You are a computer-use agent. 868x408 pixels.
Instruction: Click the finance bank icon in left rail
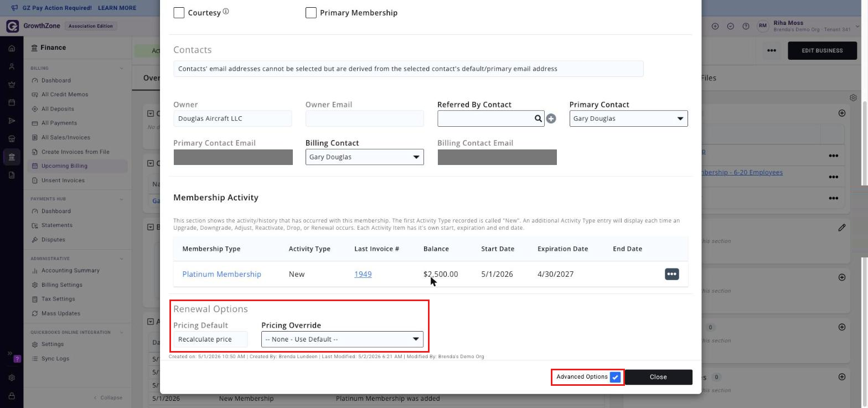[12, 157]
